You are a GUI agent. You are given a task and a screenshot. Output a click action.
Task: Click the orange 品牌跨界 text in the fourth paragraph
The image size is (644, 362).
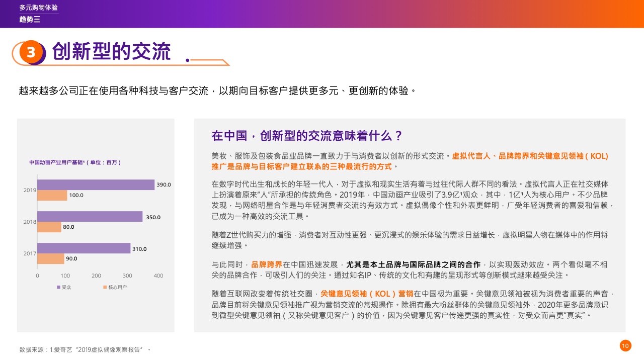pyautogui.click(x=266, y=264)
